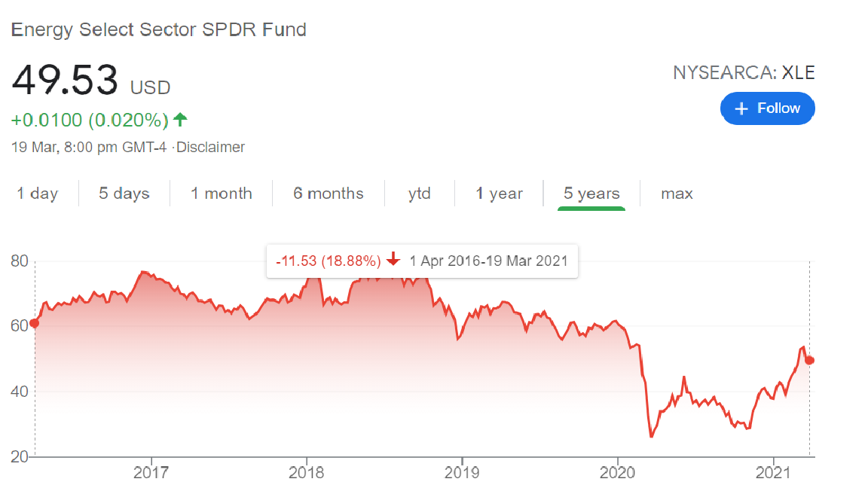
Task: Click the red down arrow in tooltip
Action: [393, 261]
